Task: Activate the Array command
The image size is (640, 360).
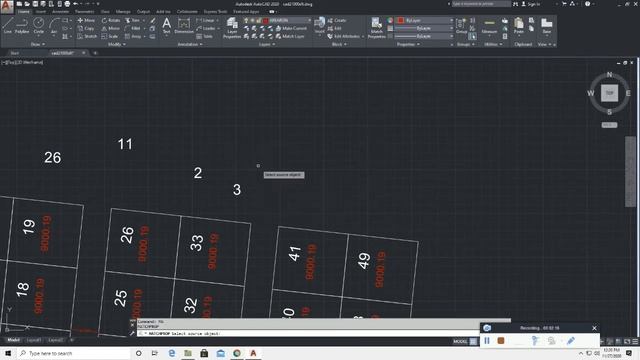Action: click(x=133, y=36)
